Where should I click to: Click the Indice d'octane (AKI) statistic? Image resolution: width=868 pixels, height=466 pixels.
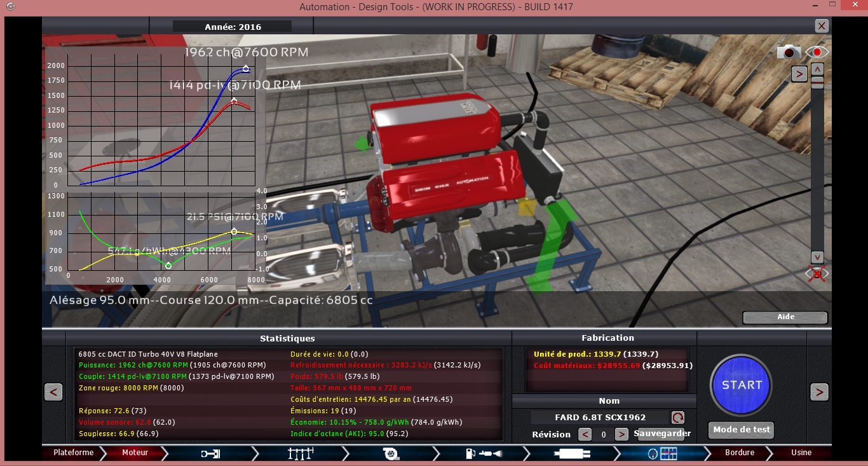point(349,434)
